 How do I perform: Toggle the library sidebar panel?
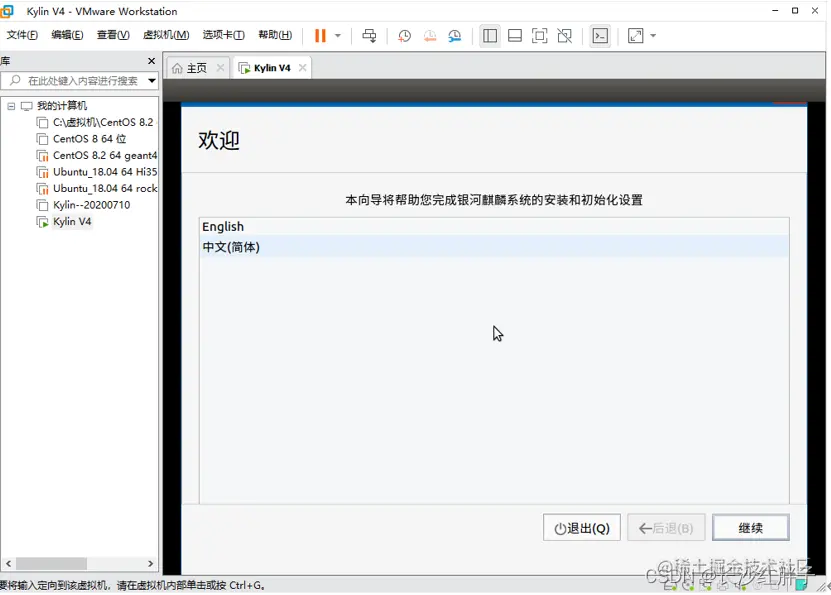pos(490,36)
